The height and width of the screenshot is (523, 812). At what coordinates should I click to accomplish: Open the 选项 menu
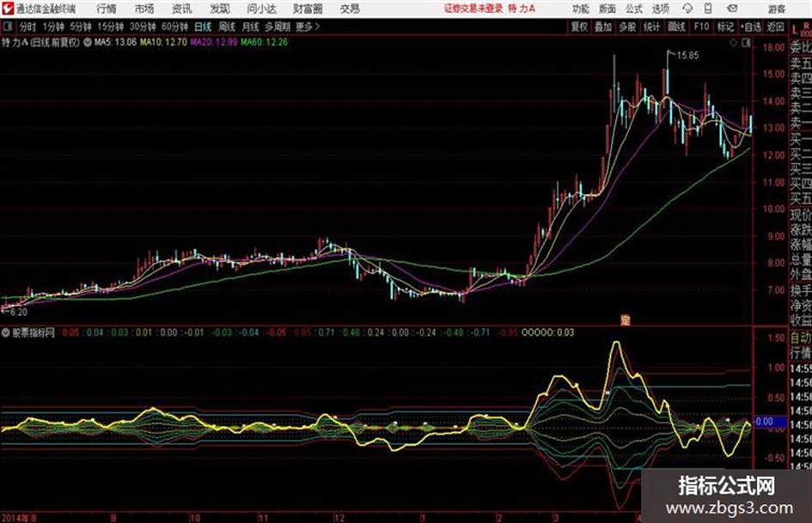[661, 9]
